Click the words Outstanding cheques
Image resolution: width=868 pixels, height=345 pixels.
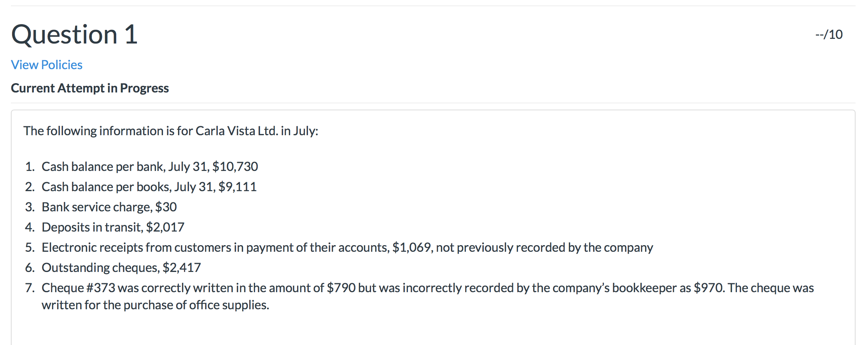[100, 268]
